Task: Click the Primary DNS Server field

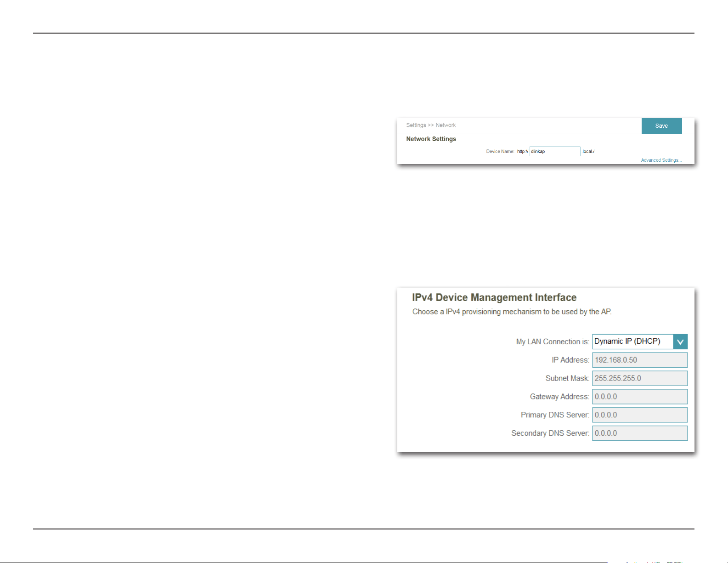Action: click(640, 415)
